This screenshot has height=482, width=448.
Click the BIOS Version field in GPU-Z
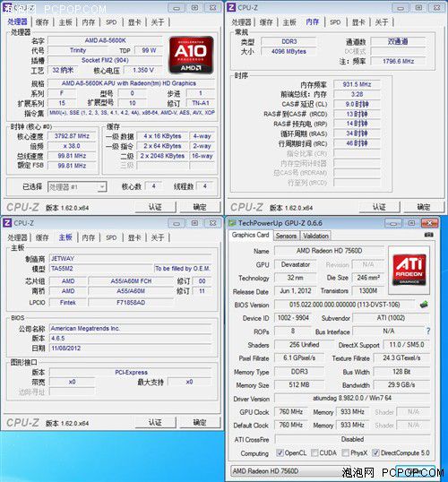344,305
